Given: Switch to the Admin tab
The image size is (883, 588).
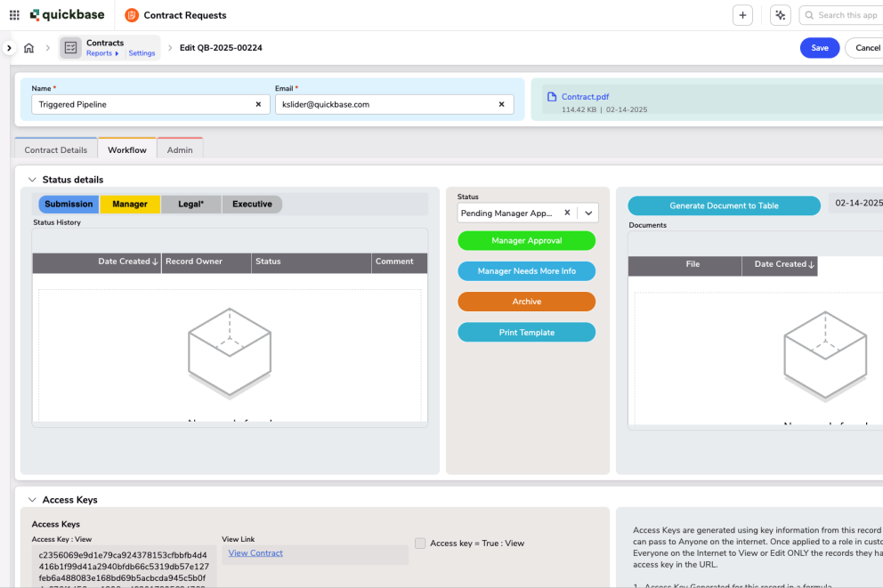Looking at the screenshot, I should tap(179, 149).
